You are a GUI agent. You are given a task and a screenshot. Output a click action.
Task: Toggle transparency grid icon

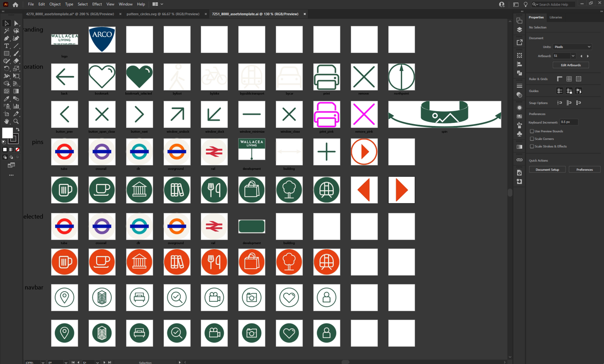(579, 79)
